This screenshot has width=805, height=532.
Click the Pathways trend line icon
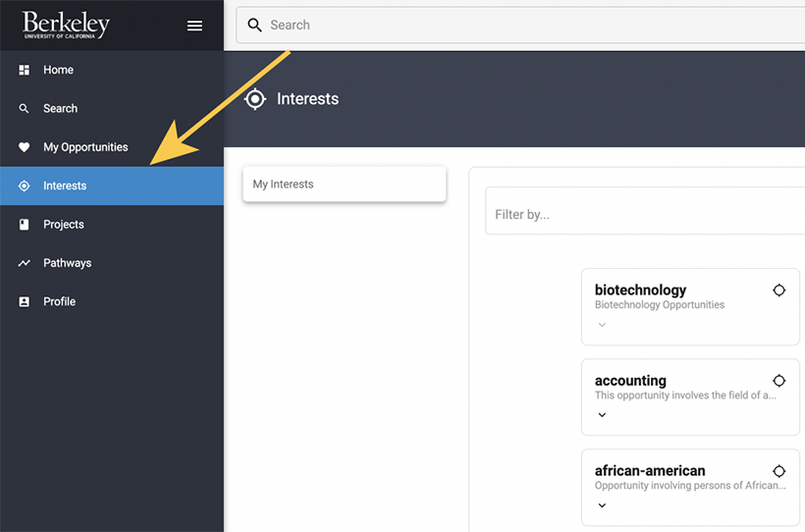pyautogui.click(x=25, y=263)
